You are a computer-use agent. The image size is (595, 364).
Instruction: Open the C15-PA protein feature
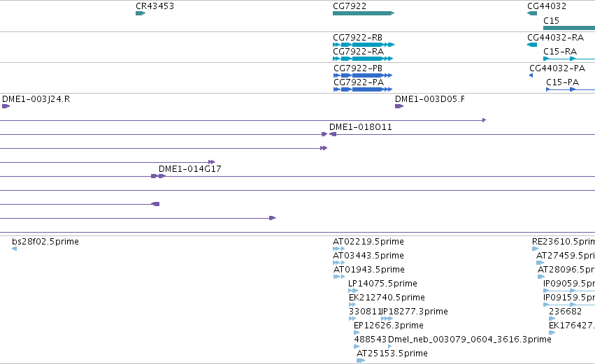571,89
